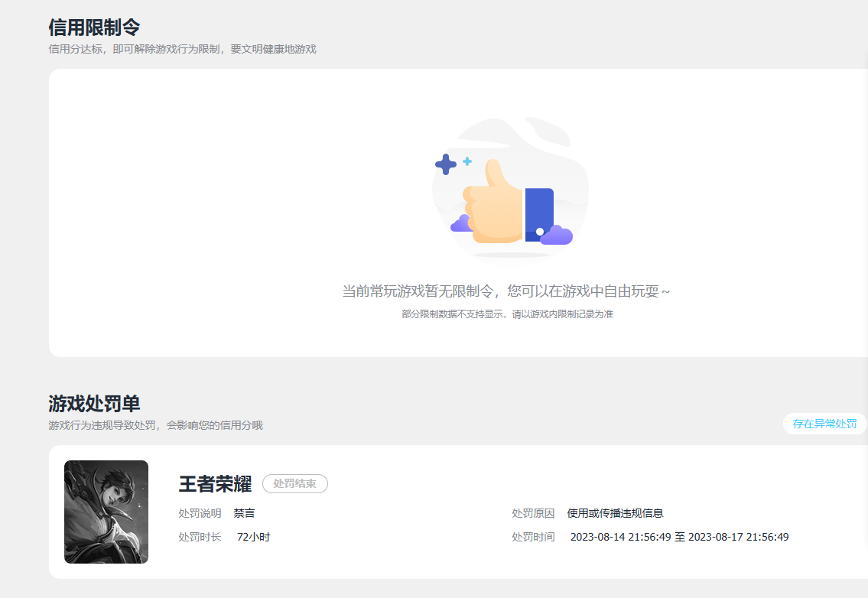Click the 处罚时间 label
Screen dimensions: 868x598
[x=533, y=537]
